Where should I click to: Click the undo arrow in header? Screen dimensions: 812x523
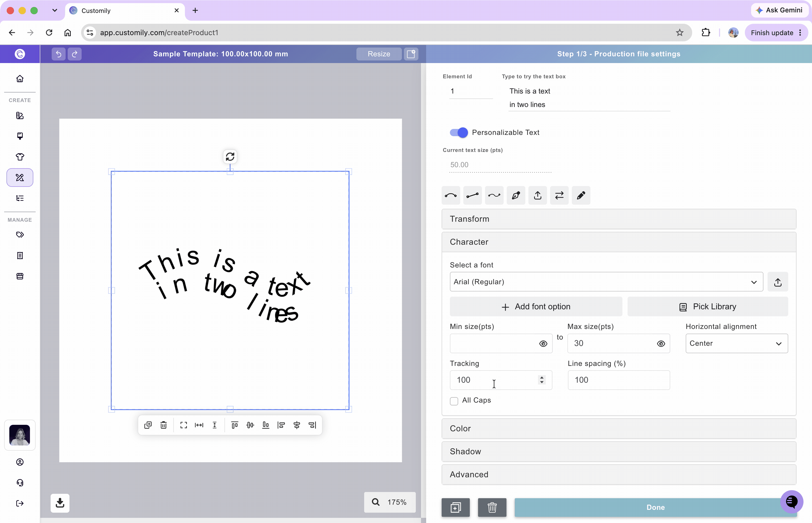coord(58,54)
